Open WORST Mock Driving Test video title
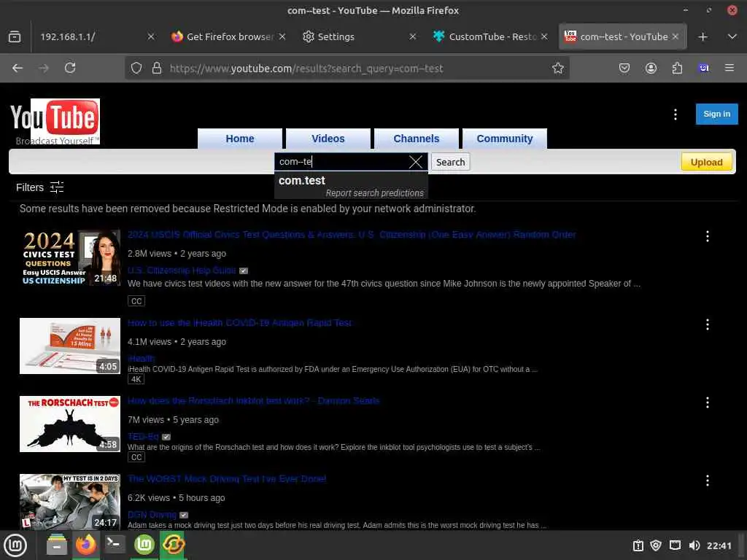747x560 pixels. tap(227, 478)
